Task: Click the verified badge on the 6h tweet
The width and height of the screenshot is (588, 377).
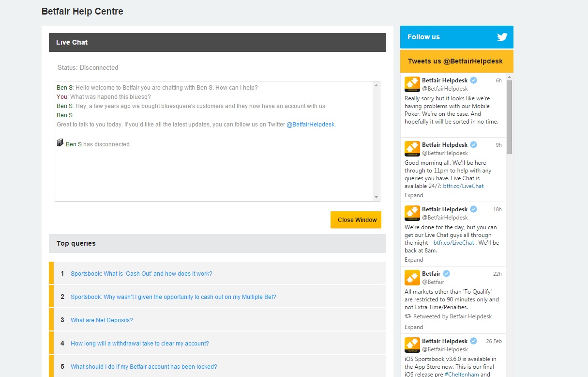Action: tap(474, 80)
